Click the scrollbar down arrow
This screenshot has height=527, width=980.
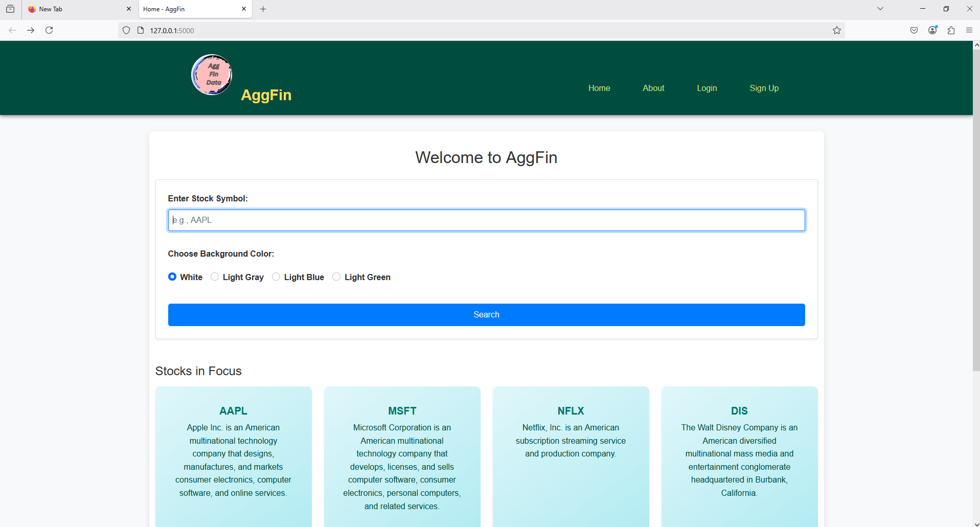976,523
